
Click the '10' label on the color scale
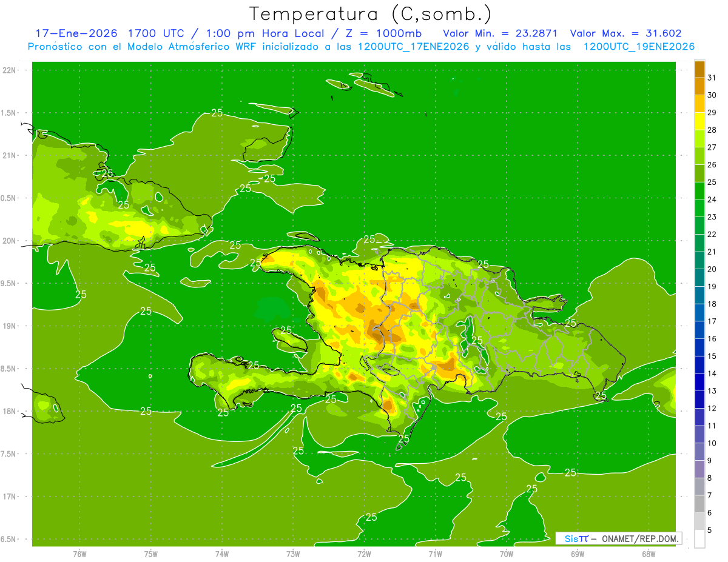pyautogui.click(x=712, y=443)
